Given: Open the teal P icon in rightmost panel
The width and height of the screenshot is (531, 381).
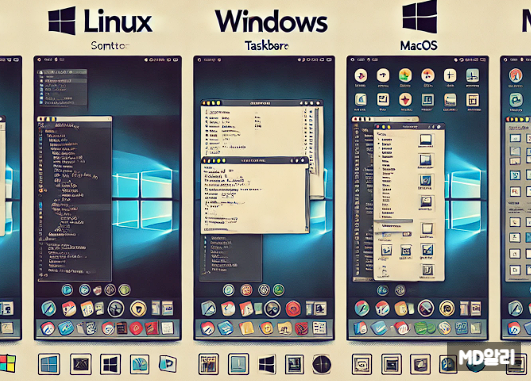Looking at the screenshot, I should [516, 100].
